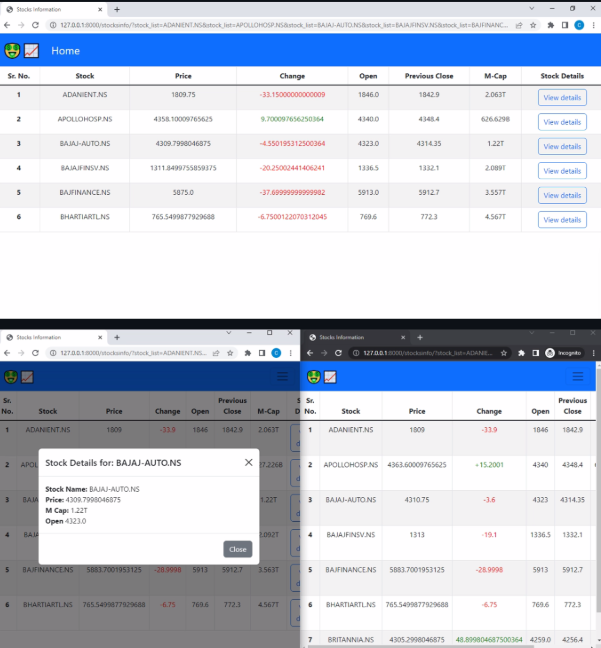The image size is (601, 648).
Task: Reload the page in bottom-left browser window
Action: coord(36,353)
